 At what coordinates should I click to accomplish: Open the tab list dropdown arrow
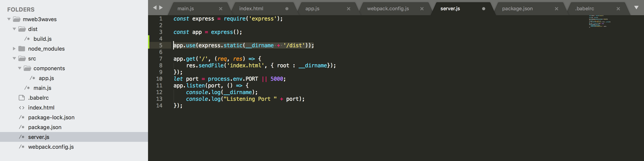636,8
